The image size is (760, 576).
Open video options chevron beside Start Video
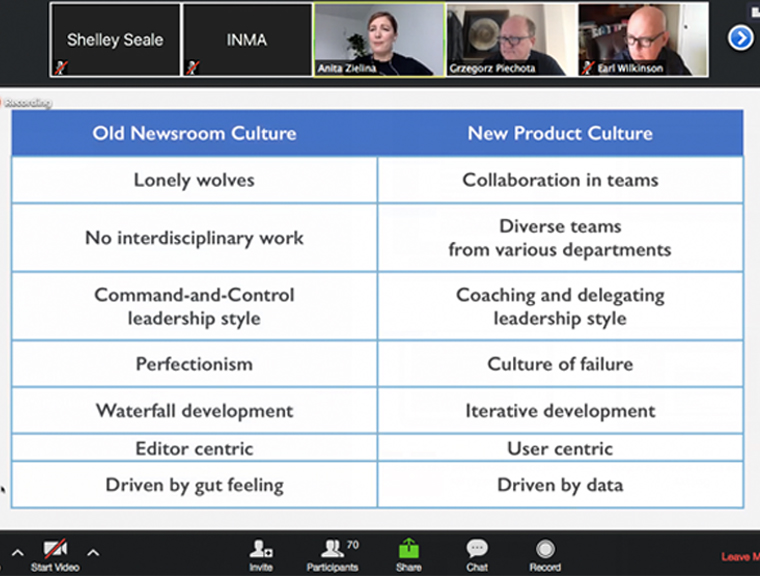point(93,552)
